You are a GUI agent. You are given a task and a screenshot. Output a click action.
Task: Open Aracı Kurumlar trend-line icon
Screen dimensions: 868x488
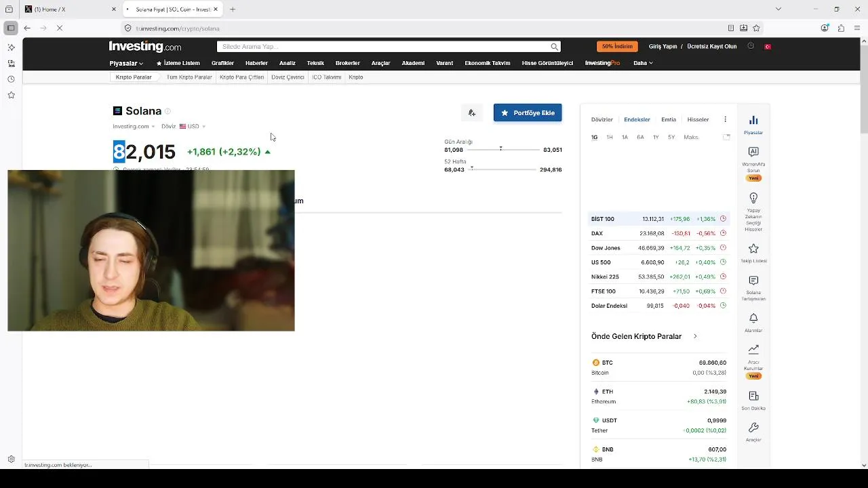(x=753, y=350)
